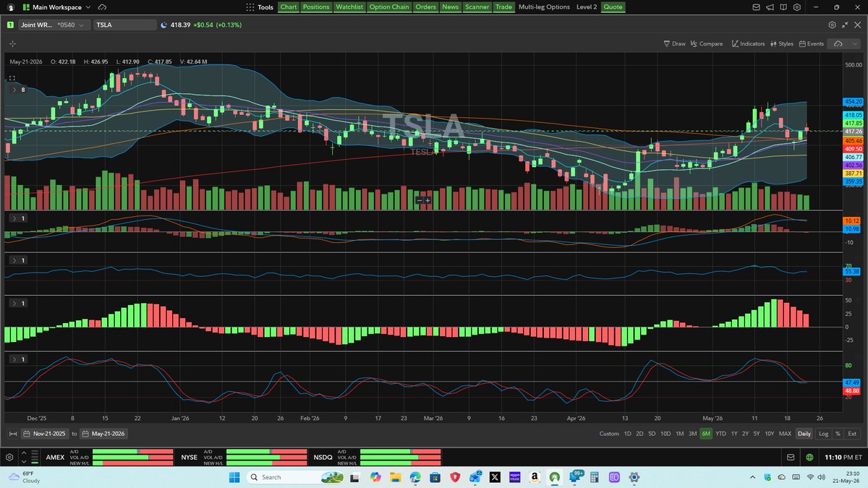Open the Option Chain tab

[x=389, y=7]
